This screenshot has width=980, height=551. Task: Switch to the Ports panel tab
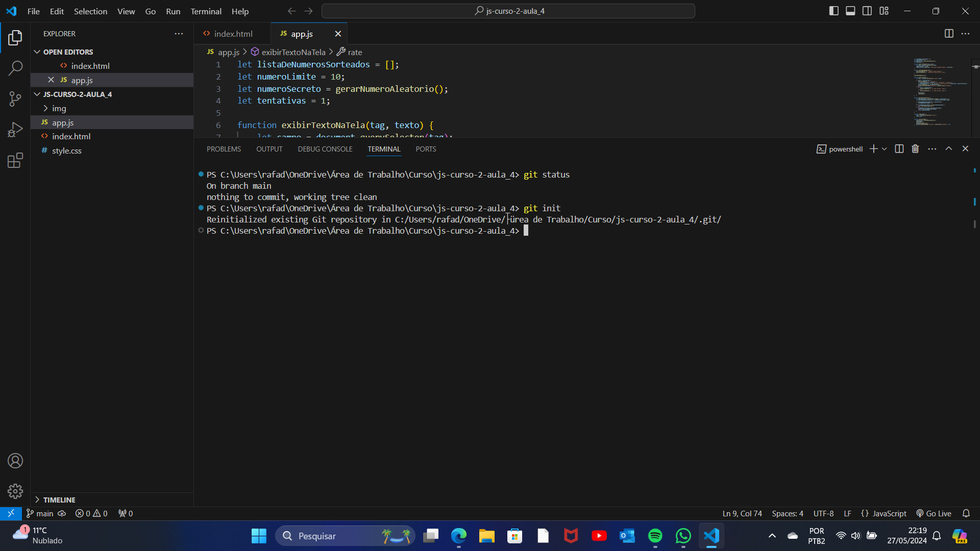tap(426, 149)
